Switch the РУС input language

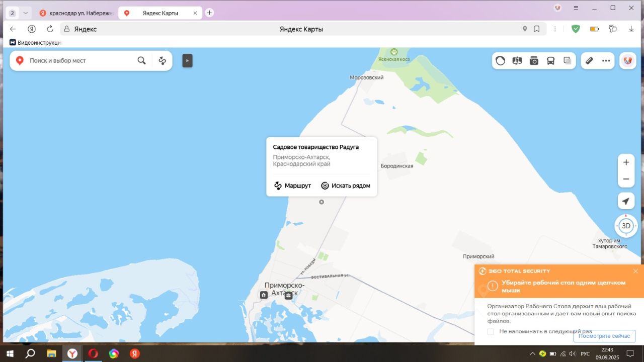pyautogui.click(x=585, y=353)
